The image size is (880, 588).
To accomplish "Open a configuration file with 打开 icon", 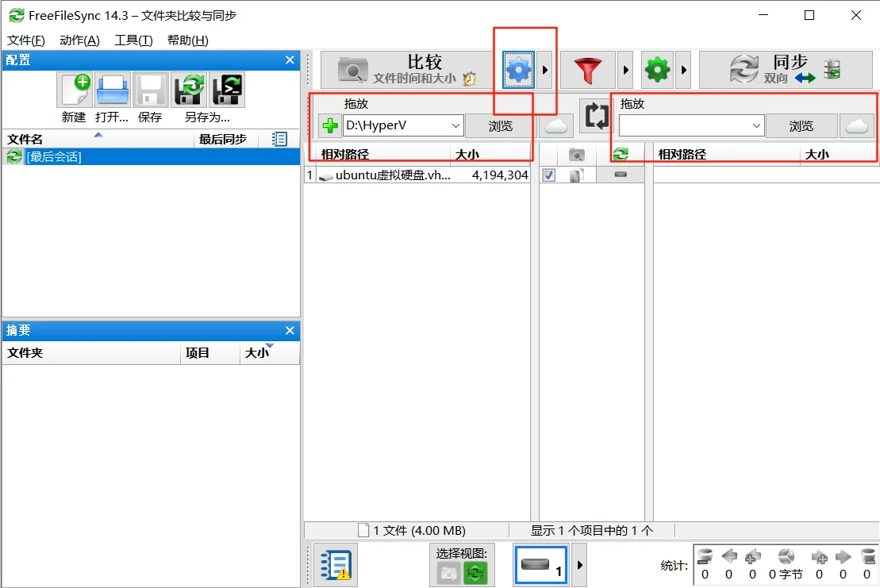I will pos(112,90).
